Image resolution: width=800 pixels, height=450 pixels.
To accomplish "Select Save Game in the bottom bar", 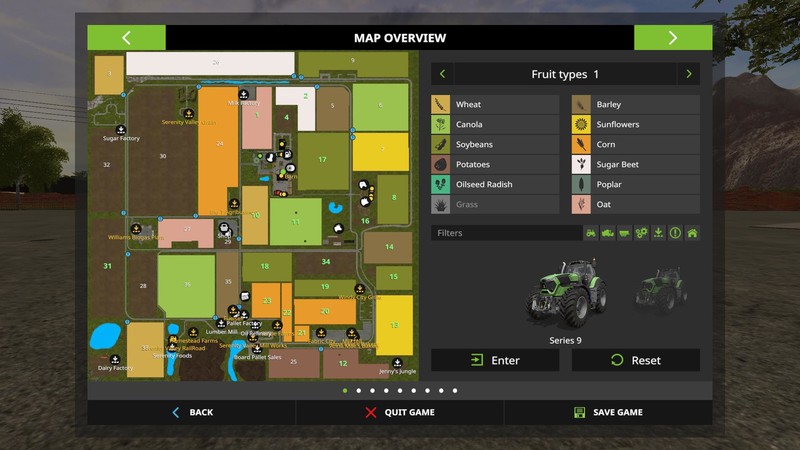I will coord(608,412).
